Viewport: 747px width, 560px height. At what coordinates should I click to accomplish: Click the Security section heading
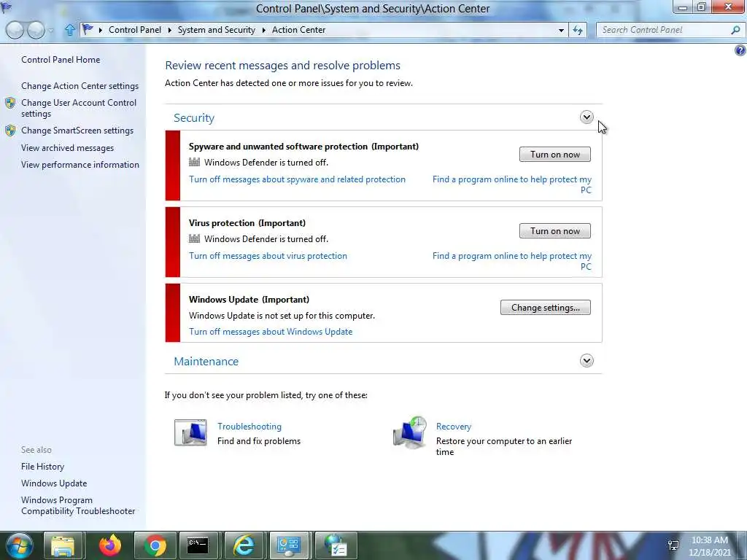[x=194, y=118]
